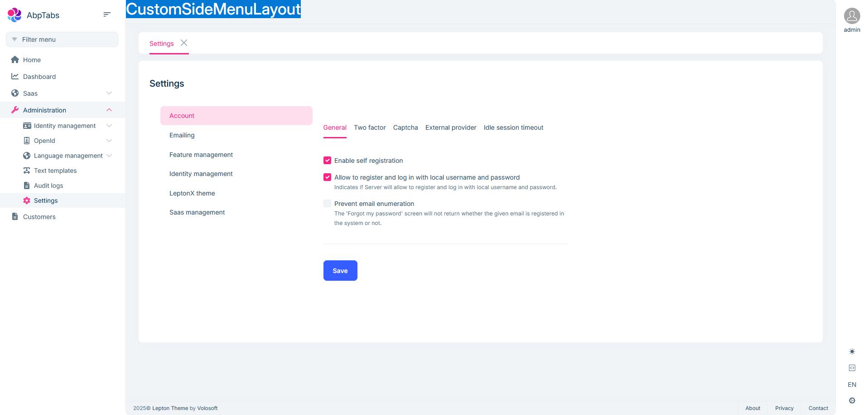
Task: Open the admin user avatar
Action: [x=852, y=16]
